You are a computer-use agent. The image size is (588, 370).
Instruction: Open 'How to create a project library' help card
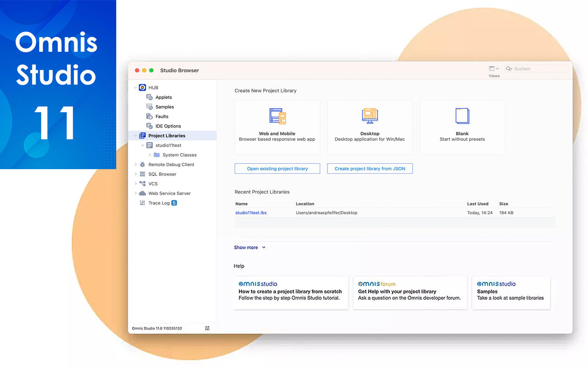click(291, 293)
